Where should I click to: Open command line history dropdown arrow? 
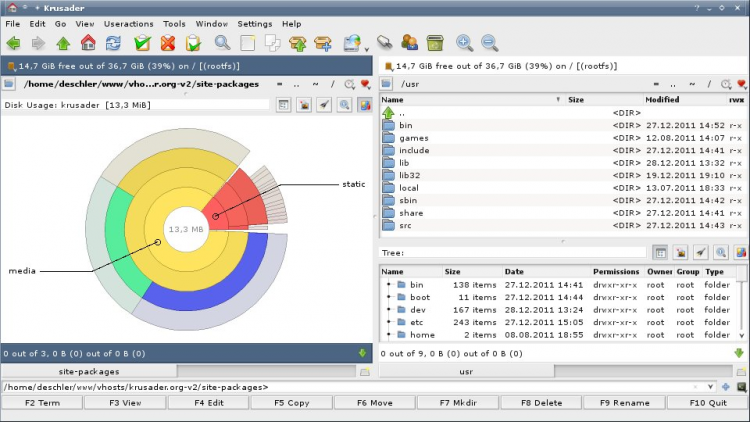coord(710,386)
